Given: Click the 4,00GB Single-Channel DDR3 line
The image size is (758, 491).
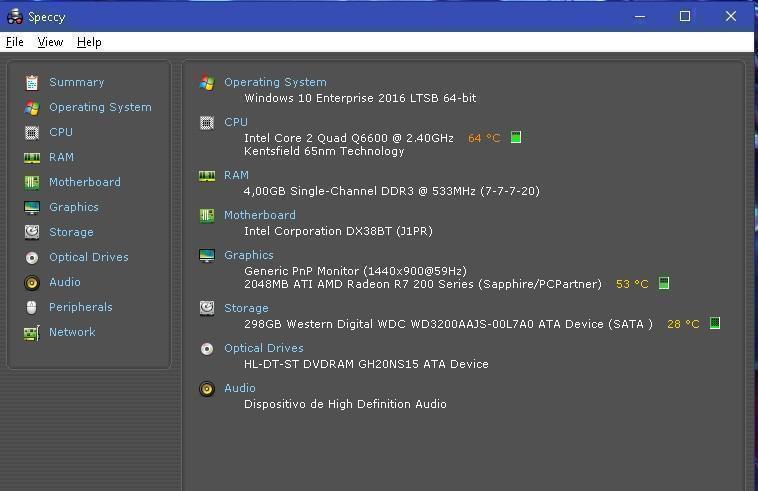Looking at the screenshot, I should 392,191.
